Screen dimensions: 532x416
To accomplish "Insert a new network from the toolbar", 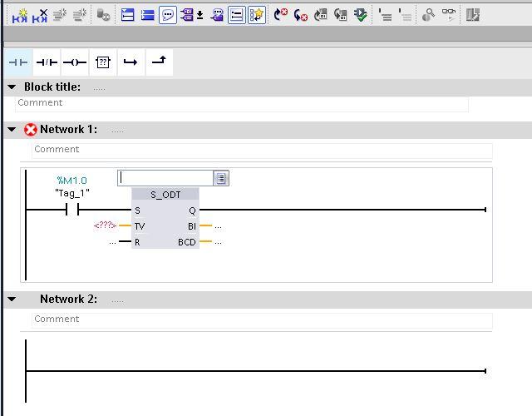I will pyautogui.click(x=20, y=16).
